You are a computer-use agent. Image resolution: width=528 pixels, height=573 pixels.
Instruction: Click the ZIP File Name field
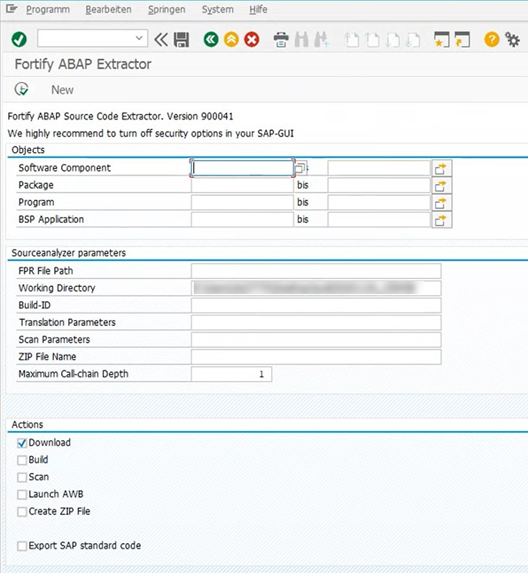(316, 357)
